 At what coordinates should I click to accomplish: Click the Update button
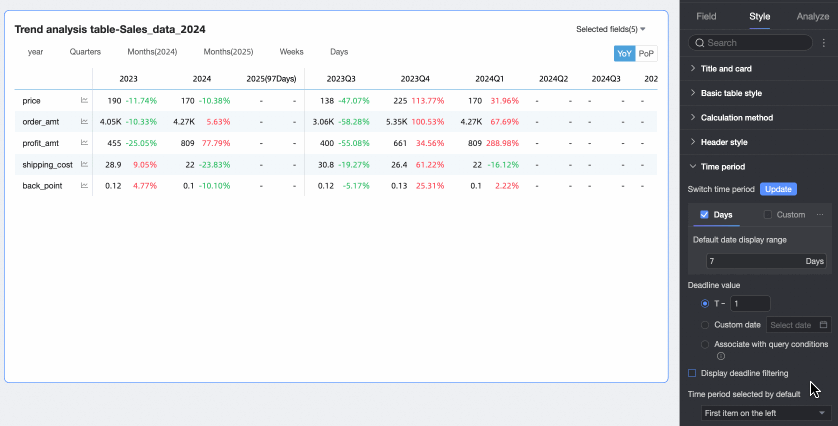(x=777, y=189)
